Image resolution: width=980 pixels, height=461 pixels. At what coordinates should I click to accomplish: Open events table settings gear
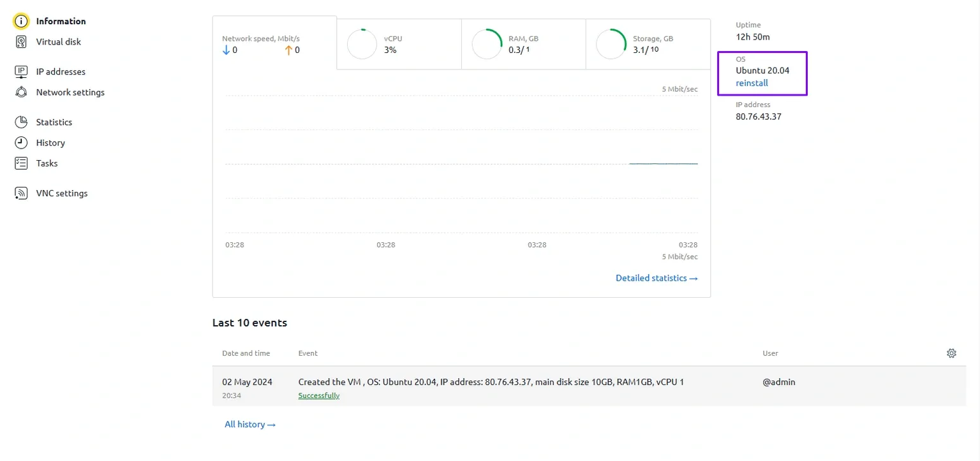951,353
